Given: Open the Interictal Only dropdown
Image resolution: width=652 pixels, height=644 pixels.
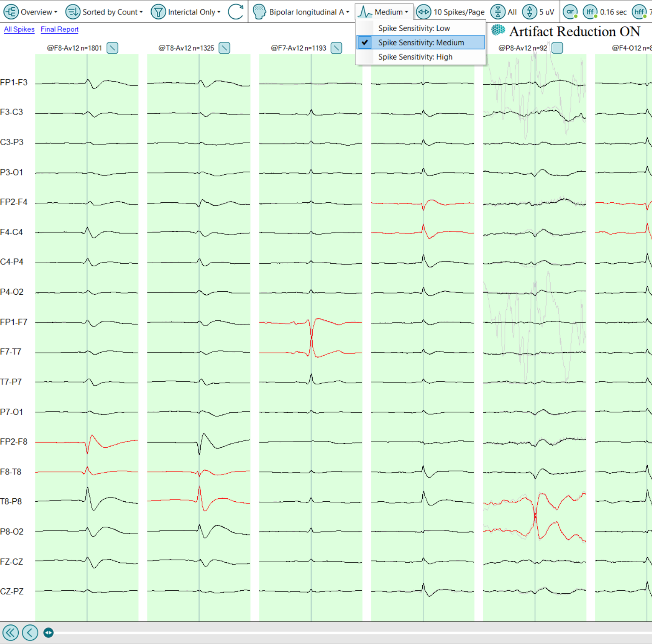Looking at the screenshot, I should 194,12.
